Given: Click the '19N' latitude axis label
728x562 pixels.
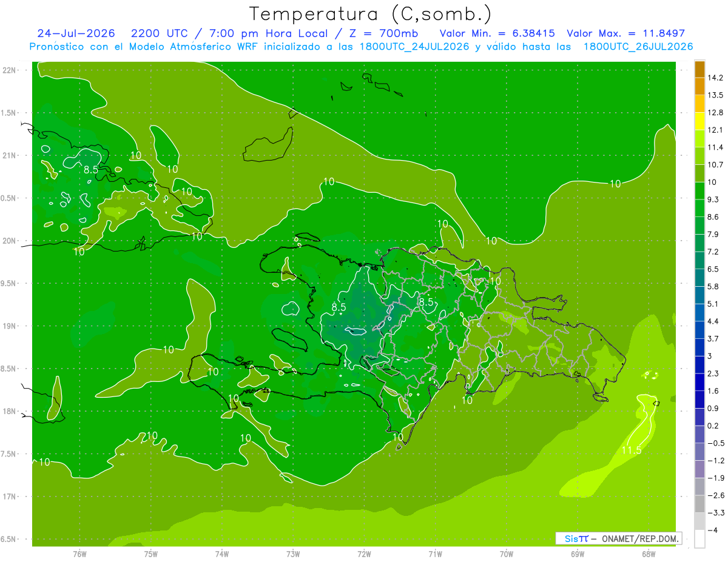Looking at the screenshot, I should (x=10, y=326).
